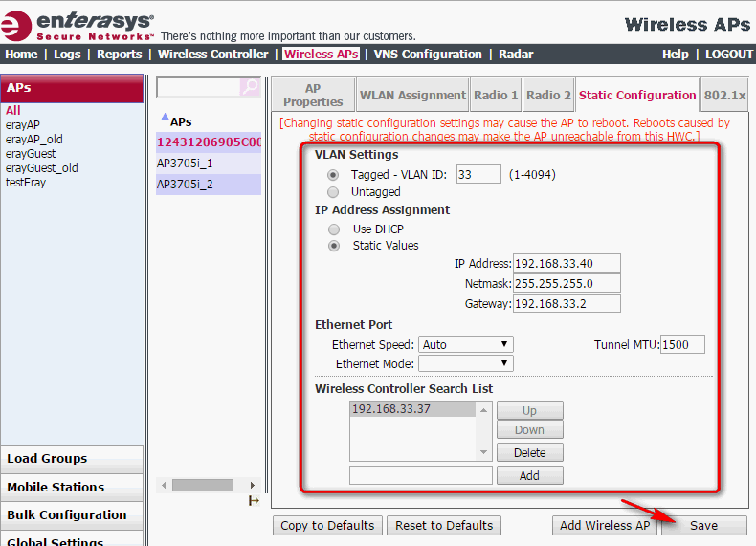Click the Add Wireless AP button
756x546 pixels.
pyautogui.click(x=605, y=525)
